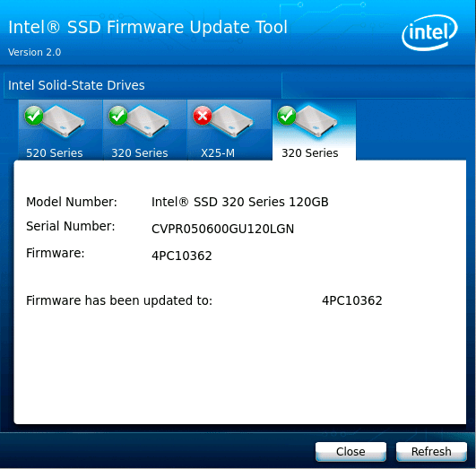Click the Refresh button
The width and height of the screenshot is (476, 469).
(x=431, y=452)
